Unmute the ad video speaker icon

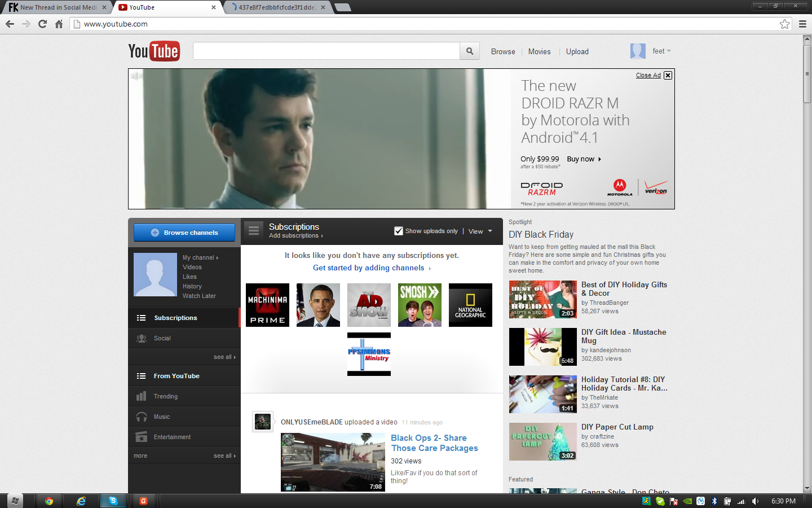point(136,76)
